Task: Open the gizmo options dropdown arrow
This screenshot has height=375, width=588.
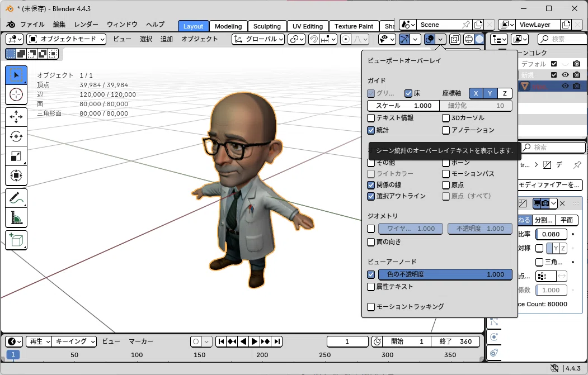Action: click(x=415, y=39)
